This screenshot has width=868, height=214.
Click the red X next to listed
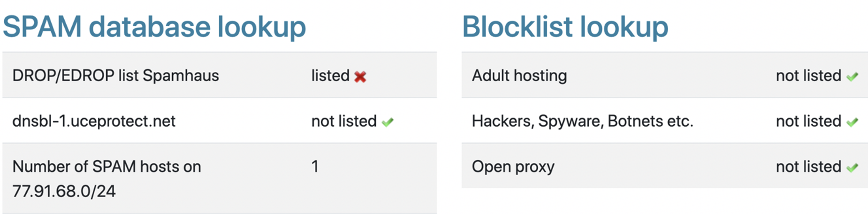click(x=360, y=76)
